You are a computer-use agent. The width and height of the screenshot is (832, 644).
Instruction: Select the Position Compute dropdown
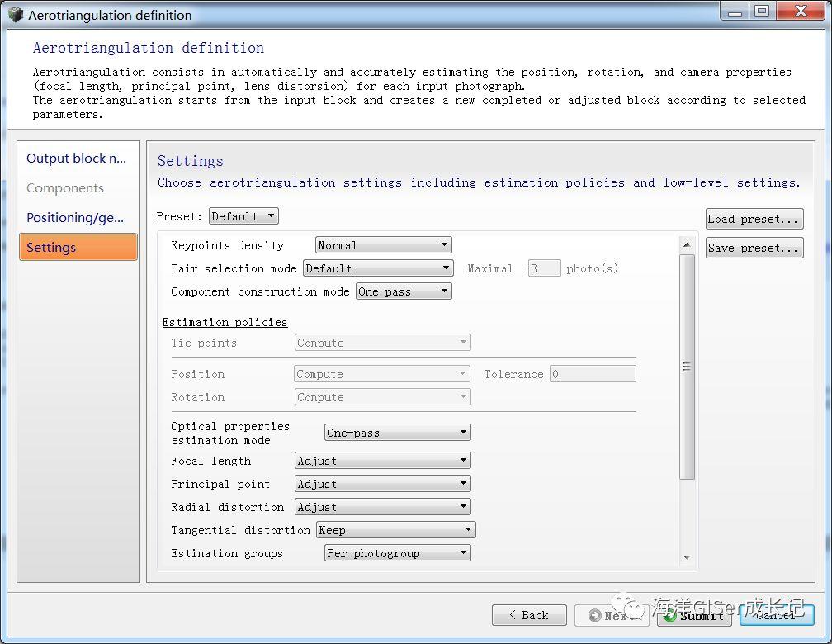(382, 374)
